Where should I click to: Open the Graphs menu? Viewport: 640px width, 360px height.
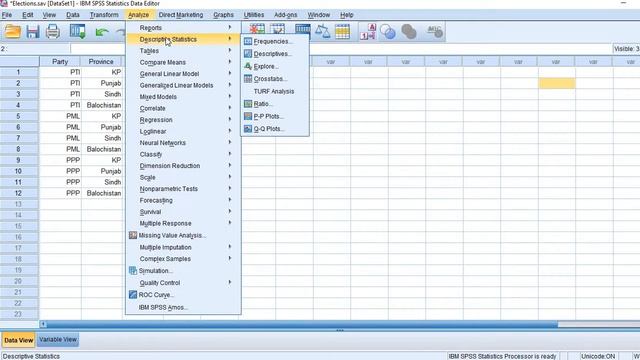pyautogui.click(x=223, y=15)
